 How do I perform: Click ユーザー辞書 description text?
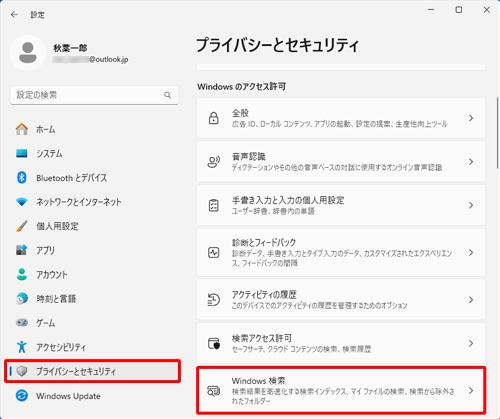(273, 211)
